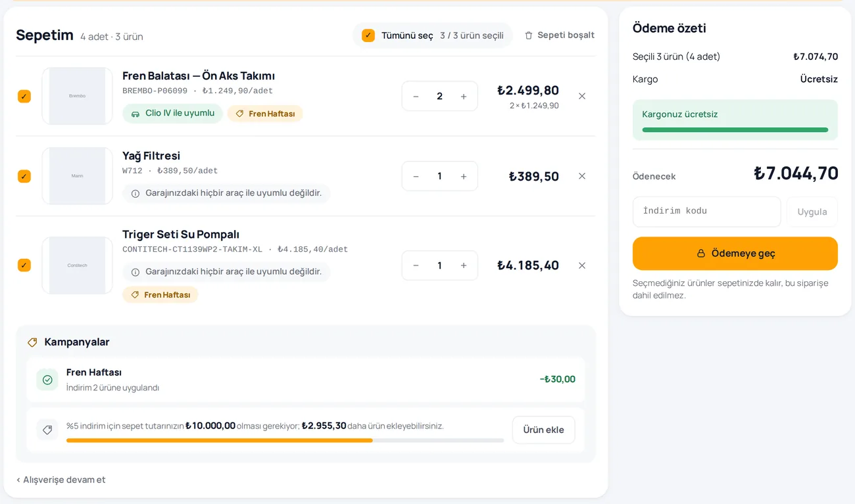The height and width of the screenshot is (504, 855).
Task: Click the Triger Seti Su Pompalı title
Action: [181, 235]
